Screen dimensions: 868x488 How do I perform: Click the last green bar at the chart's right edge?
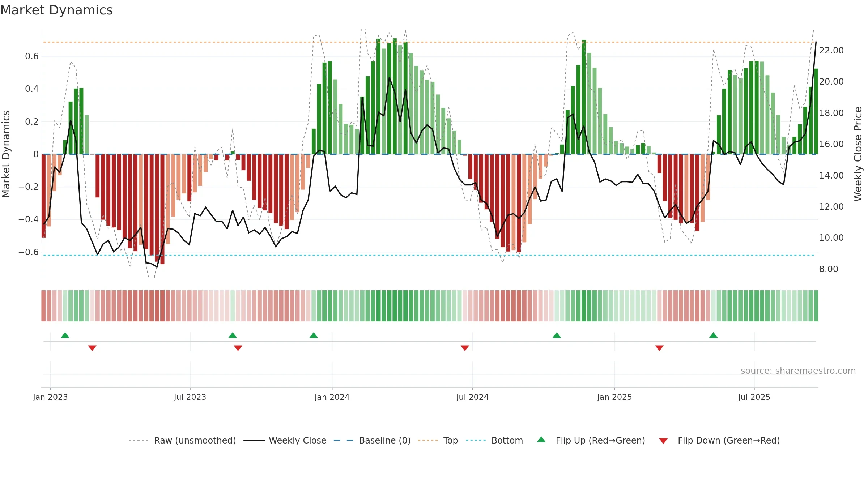pos(816,111)
